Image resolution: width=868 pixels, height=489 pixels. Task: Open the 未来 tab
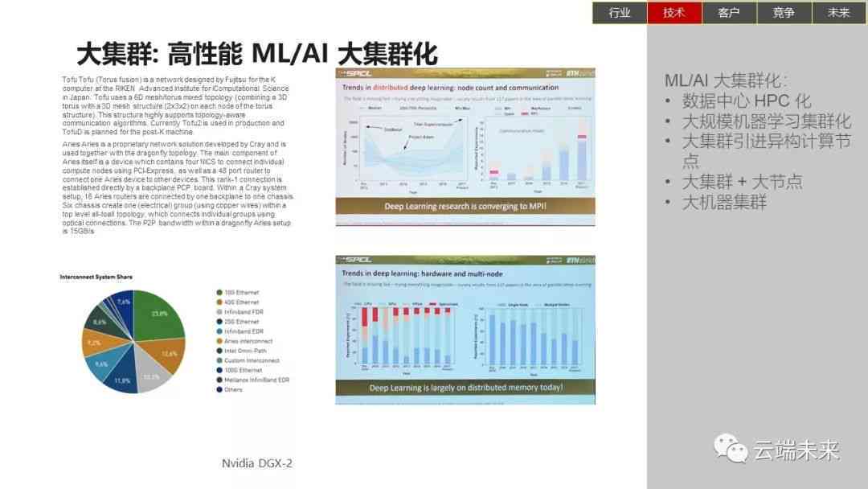(838, 13)
